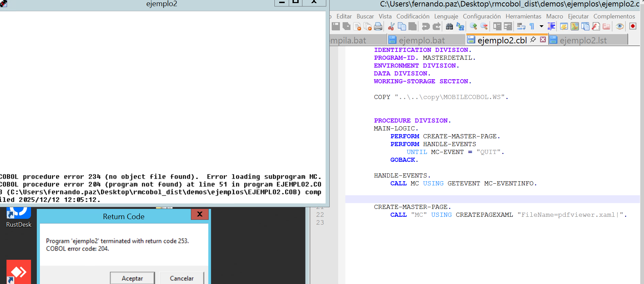644x284 pixels.
Task: Click the Print icon in the toolbar
Action: click(x=378, y=26)
